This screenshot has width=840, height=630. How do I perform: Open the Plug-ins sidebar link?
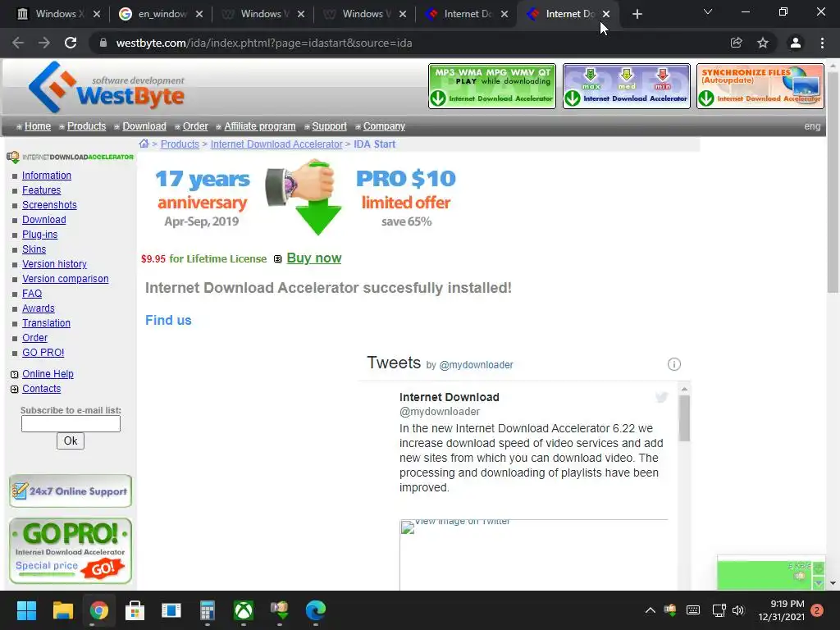click(39, 235)
